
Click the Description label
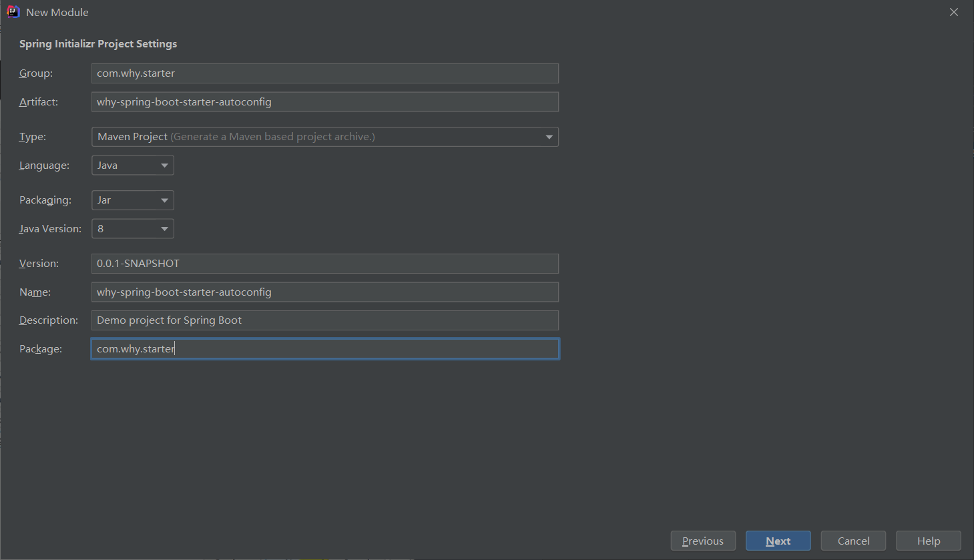pyautogui.click(x=49, y=320)
